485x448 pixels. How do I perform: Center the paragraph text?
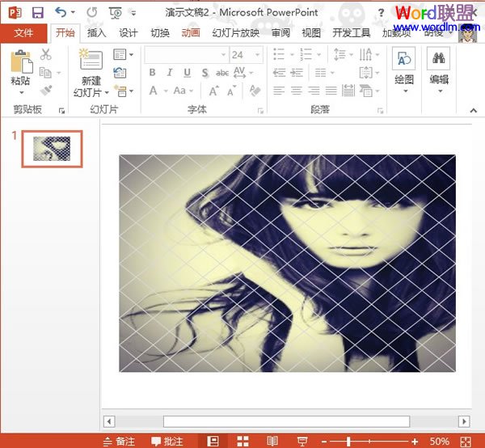(297, 91)
